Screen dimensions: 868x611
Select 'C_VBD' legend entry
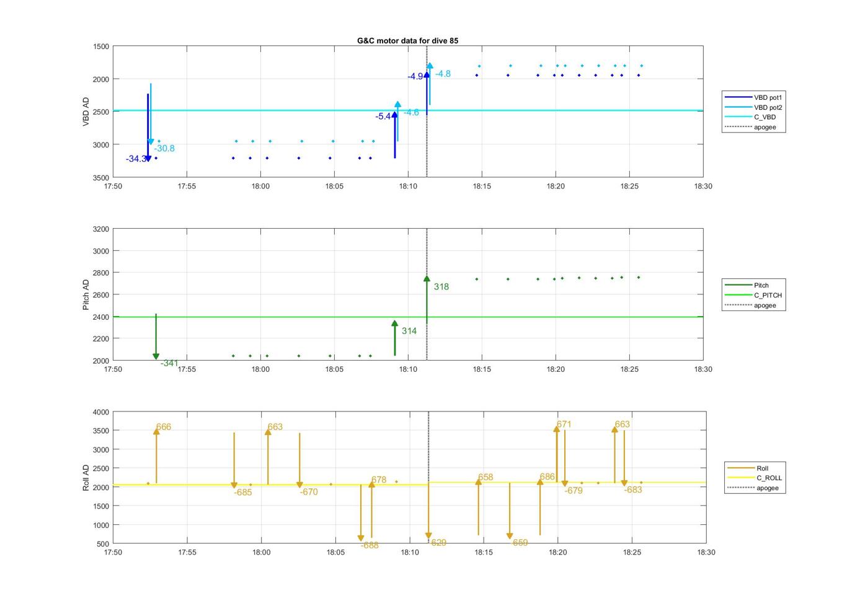click(x=750, y=117)
